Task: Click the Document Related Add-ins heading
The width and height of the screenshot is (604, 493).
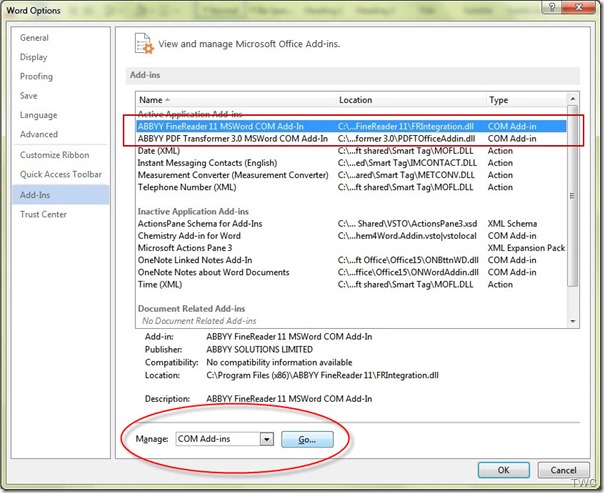Action: [x=191, y=309]
